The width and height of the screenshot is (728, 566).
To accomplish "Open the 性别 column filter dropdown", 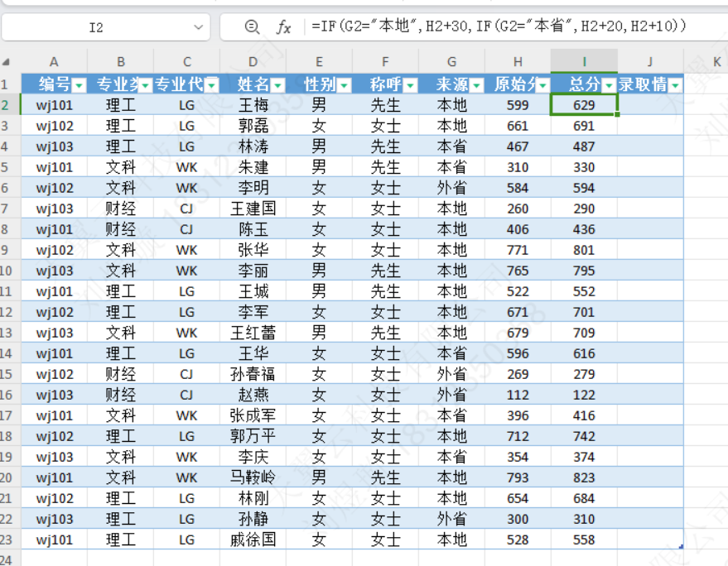I will coord(345,85).
